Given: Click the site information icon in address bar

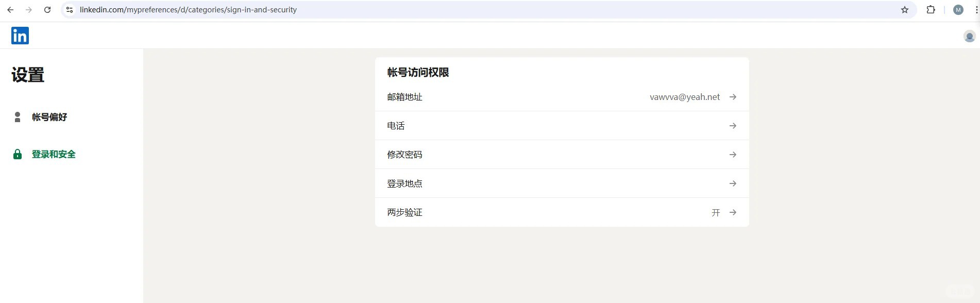Looking at the screenshot, I should (x=70, y=10).
